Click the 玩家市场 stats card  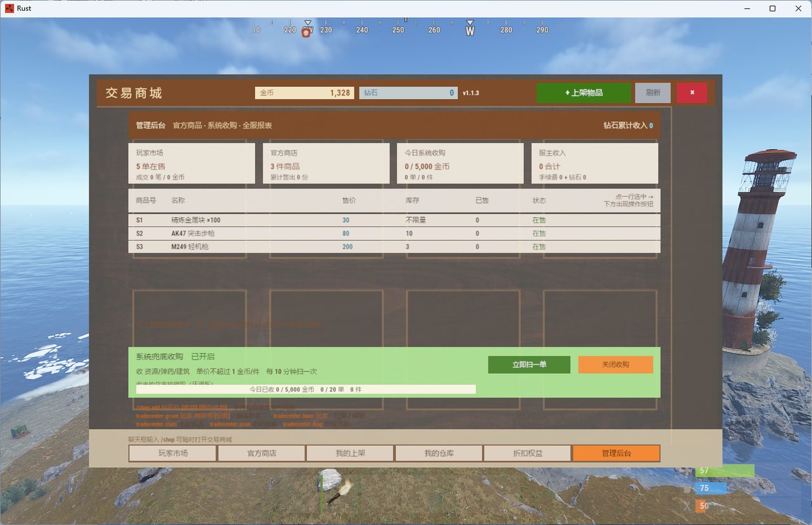point(192,164)
